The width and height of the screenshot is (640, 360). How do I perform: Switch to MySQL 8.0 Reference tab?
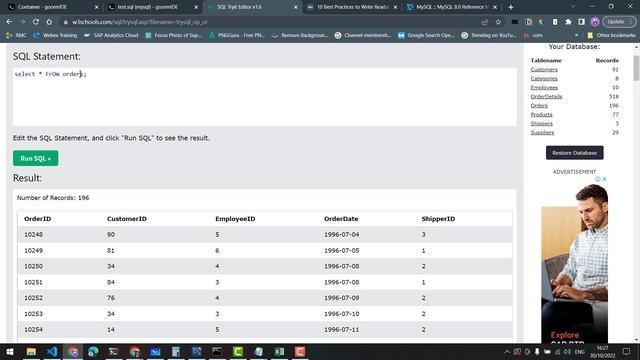coord(452,7)
